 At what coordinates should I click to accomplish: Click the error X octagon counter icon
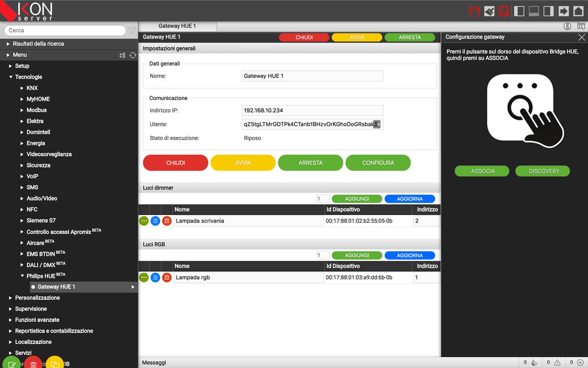[x=580, y=362]
